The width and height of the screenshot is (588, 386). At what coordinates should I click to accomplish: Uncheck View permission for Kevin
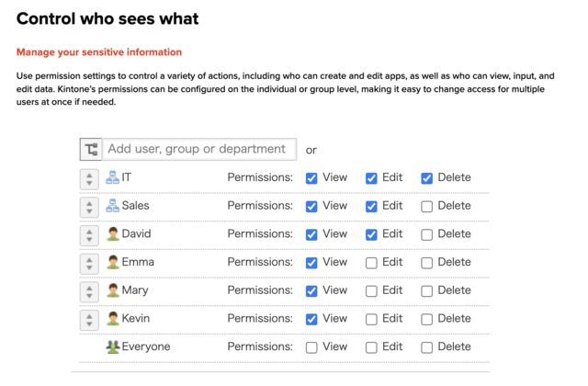(x=311, y=319)
